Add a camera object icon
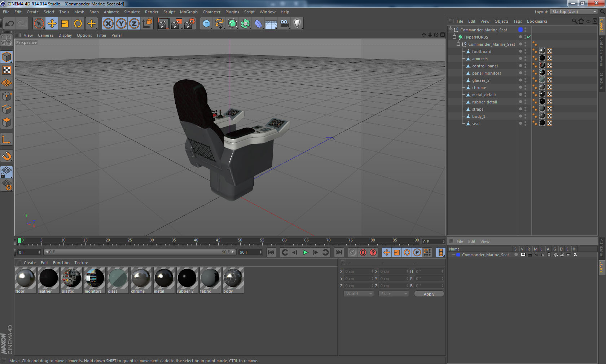The image size is (606, 364). pyautogui.click(x=284, y=24)
